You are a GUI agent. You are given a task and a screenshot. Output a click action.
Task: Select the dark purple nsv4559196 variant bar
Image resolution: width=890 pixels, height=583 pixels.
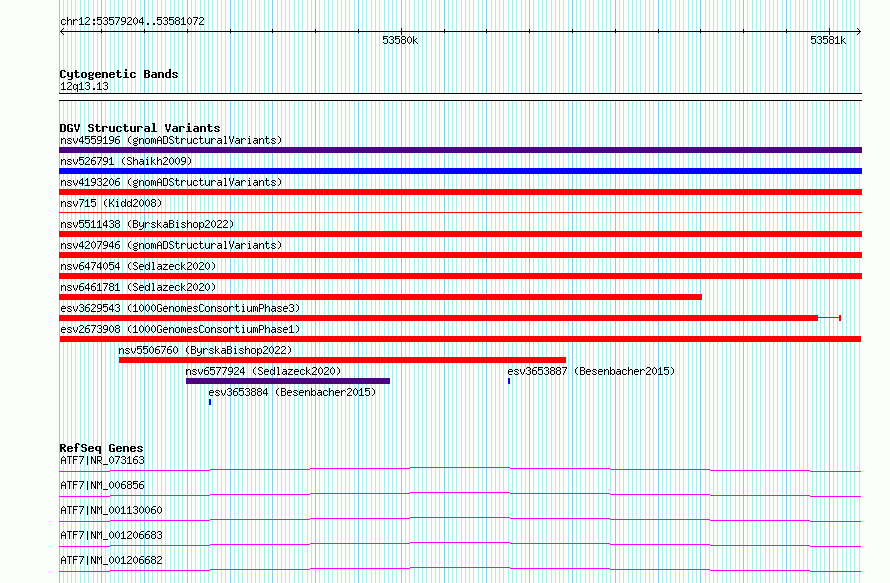[x=460, y=150]
